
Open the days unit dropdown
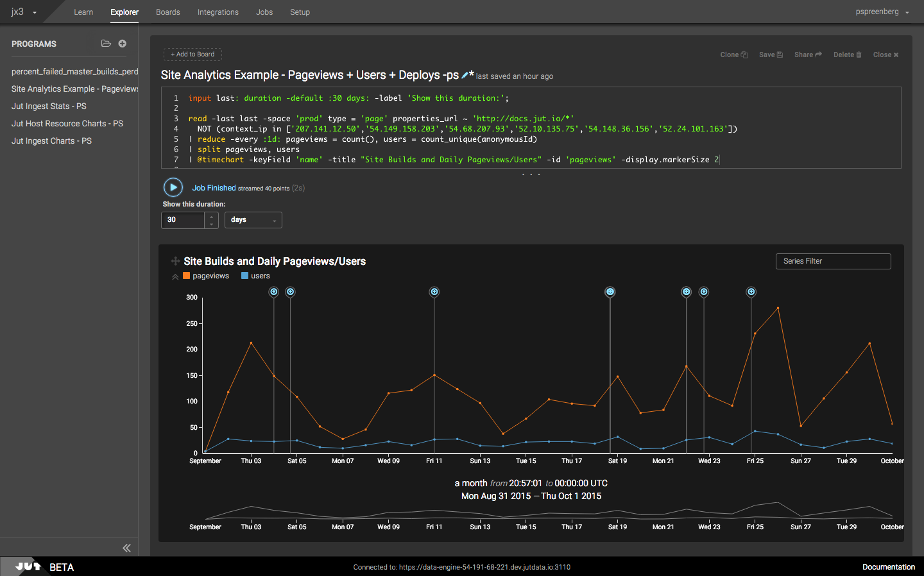253,220
